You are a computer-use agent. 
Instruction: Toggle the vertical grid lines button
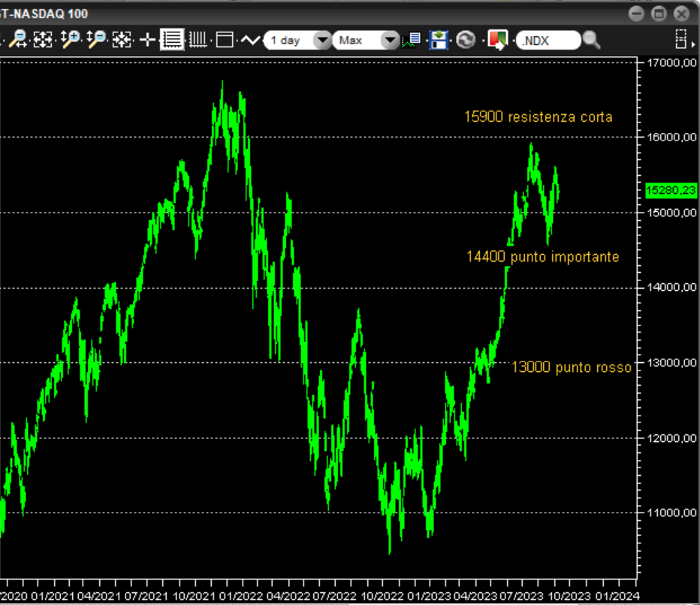point(198,40)
